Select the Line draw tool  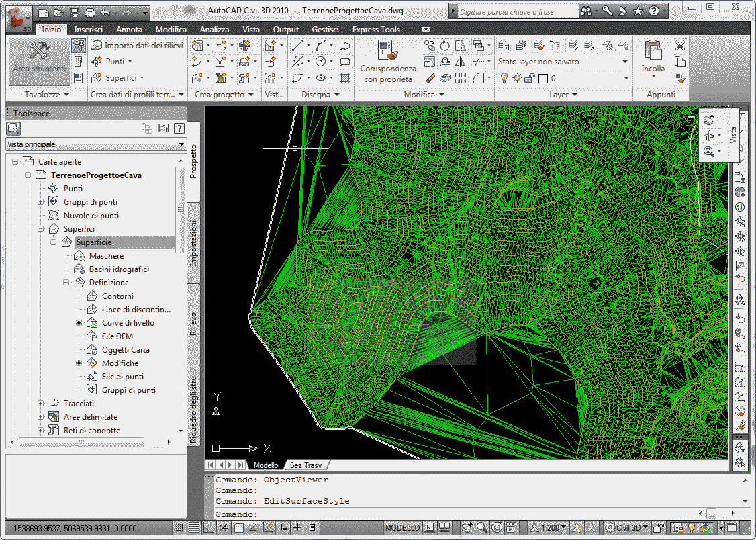(x=297, y=46)
